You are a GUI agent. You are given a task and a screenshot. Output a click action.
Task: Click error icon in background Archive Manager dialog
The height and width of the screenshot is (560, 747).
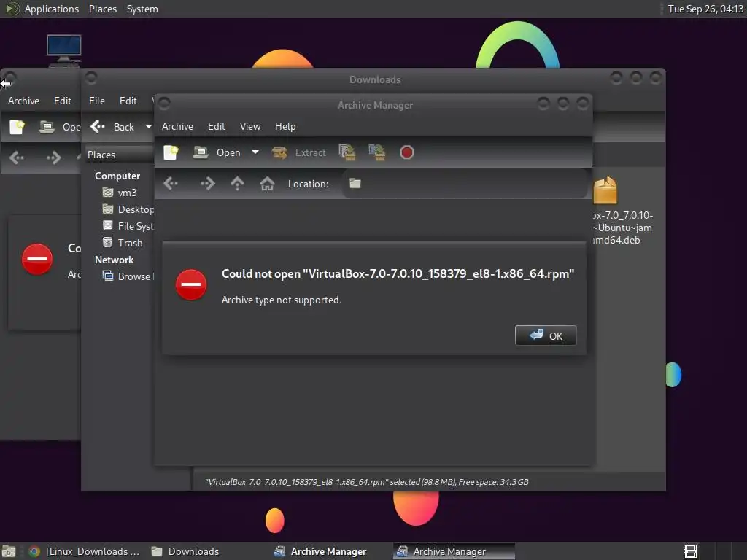click(37, 260)
